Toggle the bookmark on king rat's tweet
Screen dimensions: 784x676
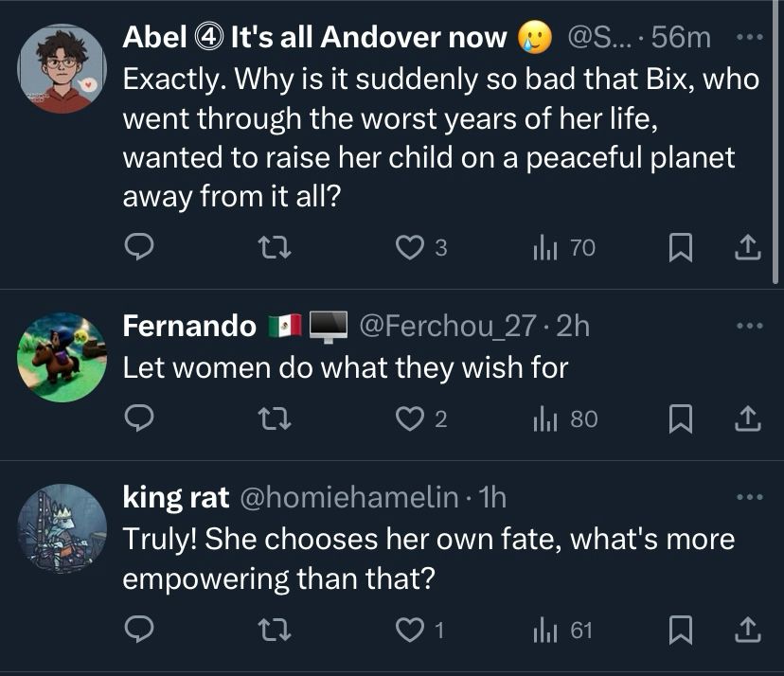point(680,632)
